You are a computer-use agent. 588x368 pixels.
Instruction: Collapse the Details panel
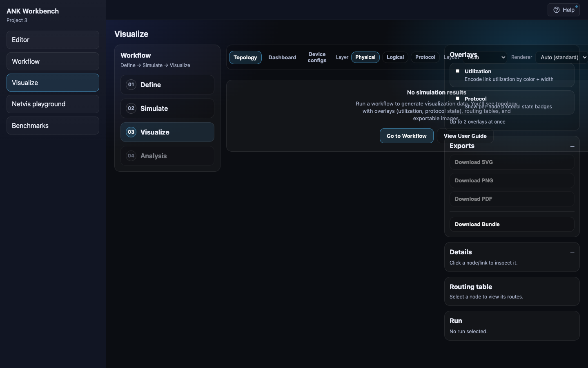click(572, 253)
